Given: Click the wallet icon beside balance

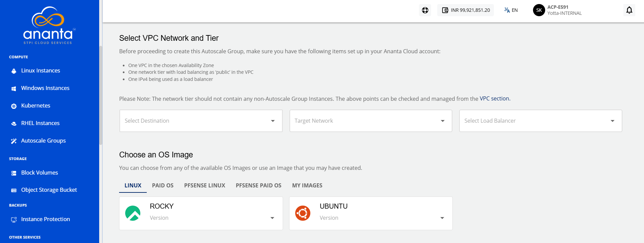Looking at the screenshot, I should [445, 10].
